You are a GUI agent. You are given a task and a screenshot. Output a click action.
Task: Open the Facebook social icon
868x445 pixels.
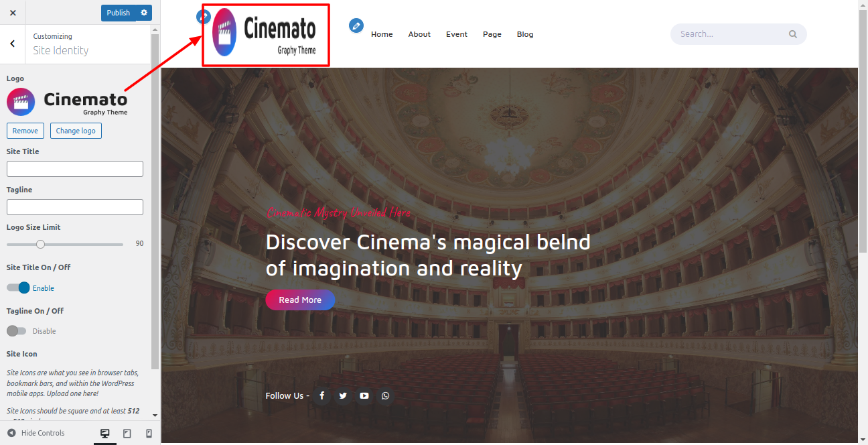click(321, 396)
